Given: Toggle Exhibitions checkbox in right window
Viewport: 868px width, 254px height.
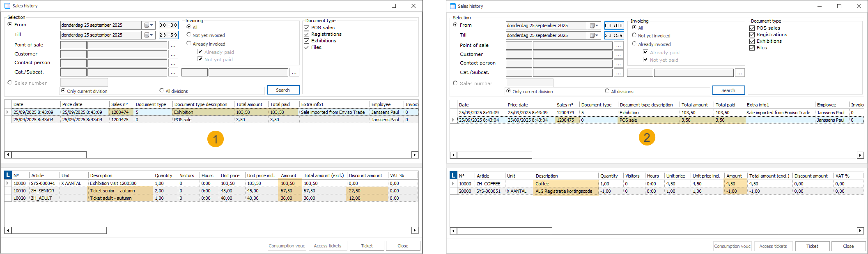Looking at the screenshot, I should point(752,41).
